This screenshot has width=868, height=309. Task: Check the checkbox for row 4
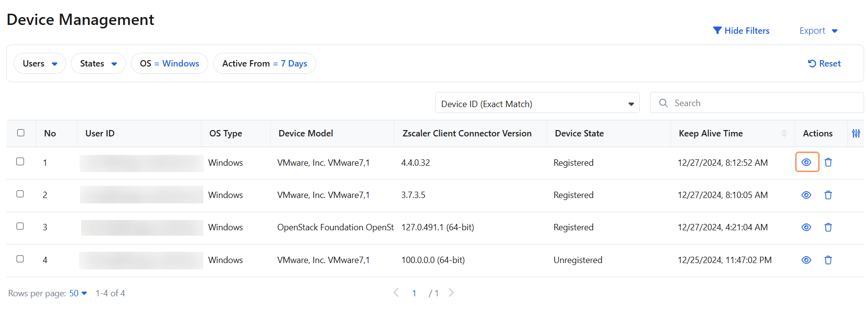click(x=20, y=259)
